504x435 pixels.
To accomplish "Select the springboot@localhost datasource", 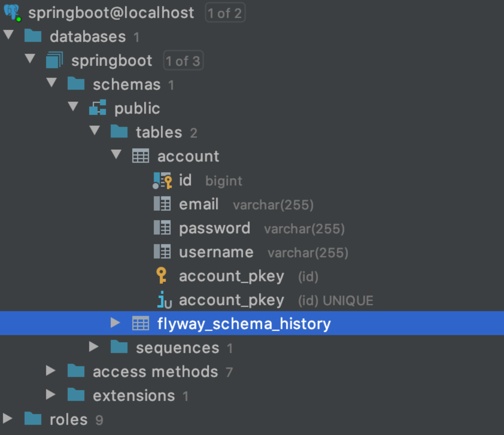I will [x=111, y=13].
